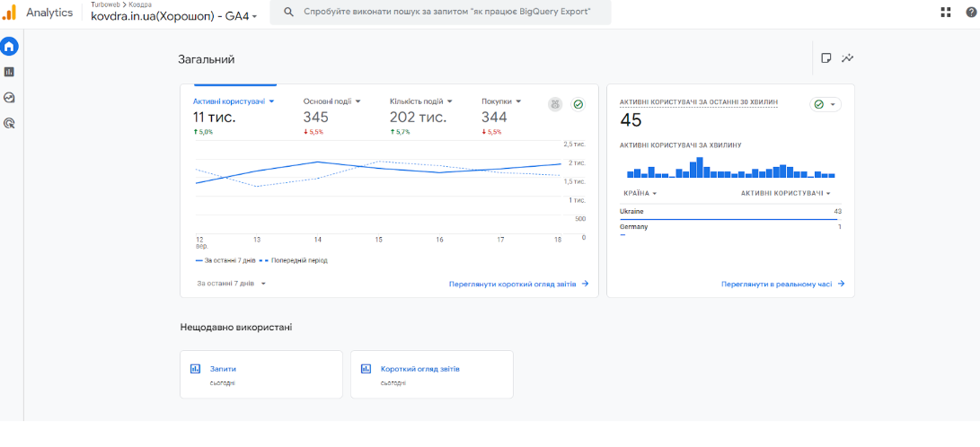Switch to the 'Покупки' metric tab
The width and height of the screenshot is (980, 447).
tap(501, 101)
